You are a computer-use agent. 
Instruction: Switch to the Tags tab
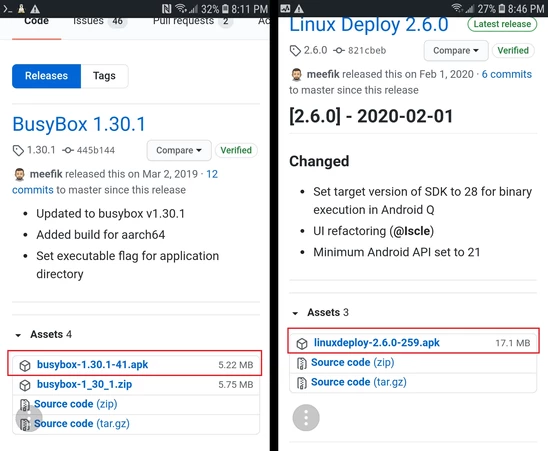(104, 76)
